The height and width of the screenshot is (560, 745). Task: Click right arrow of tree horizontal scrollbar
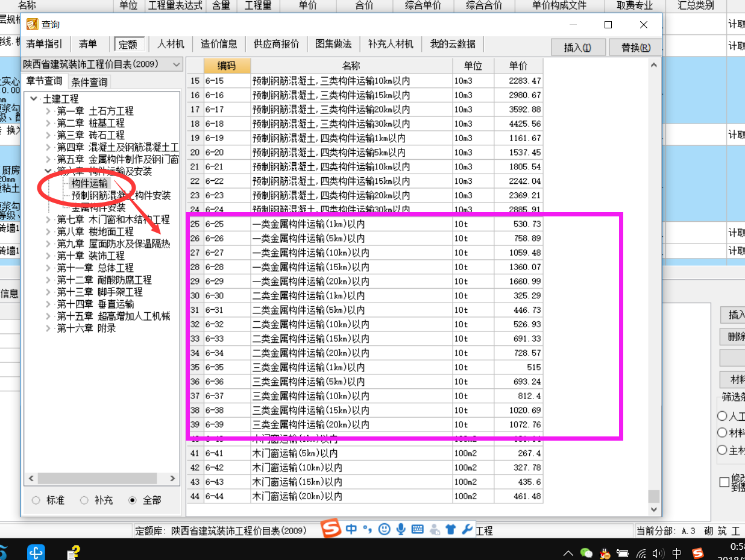tap(173, 479)
